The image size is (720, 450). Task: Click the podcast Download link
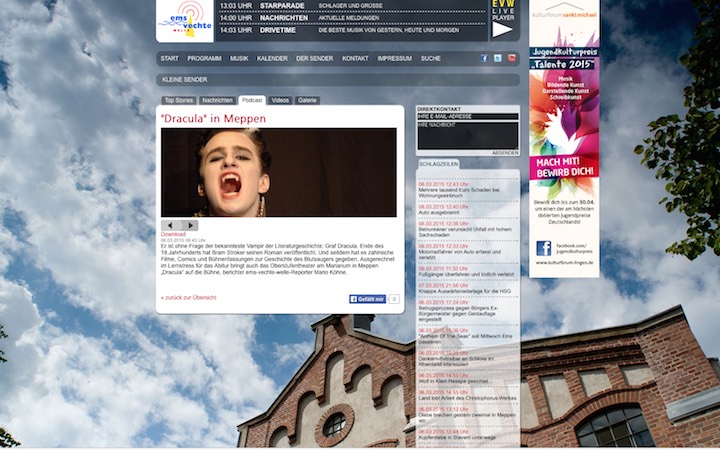(x=173, y=234)
